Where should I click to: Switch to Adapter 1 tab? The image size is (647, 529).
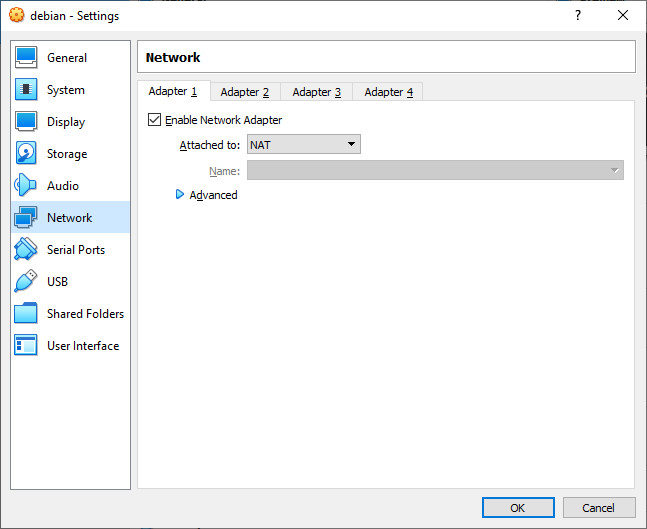pos(173,91)
